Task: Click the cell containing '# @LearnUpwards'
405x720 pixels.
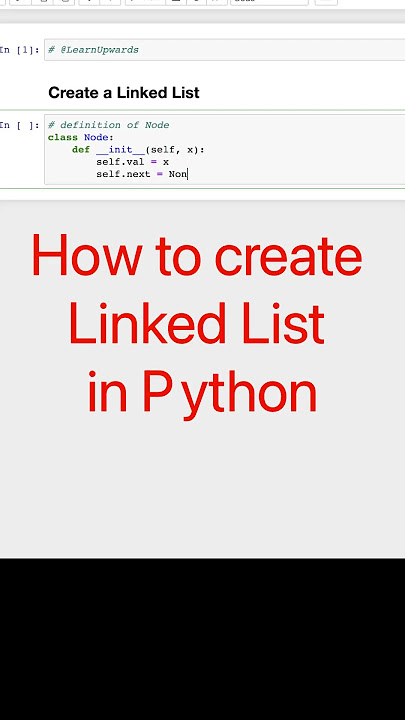Action: click(x=225, y=50)
